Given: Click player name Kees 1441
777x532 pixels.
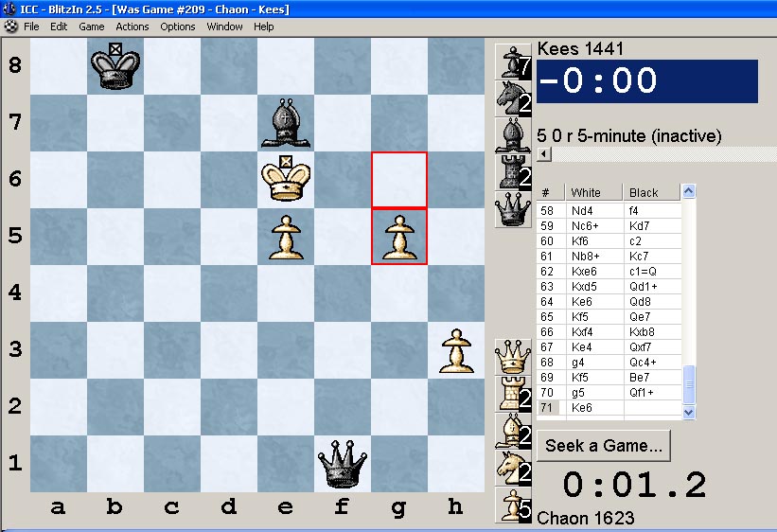Looking at the screenshot, I should pos(580,48).
